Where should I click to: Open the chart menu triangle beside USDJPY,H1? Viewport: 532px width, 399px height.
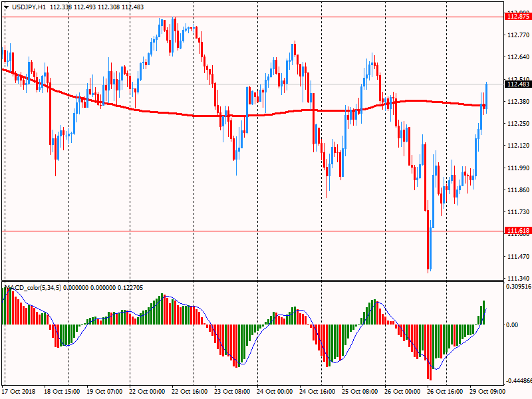click(6, 7)
